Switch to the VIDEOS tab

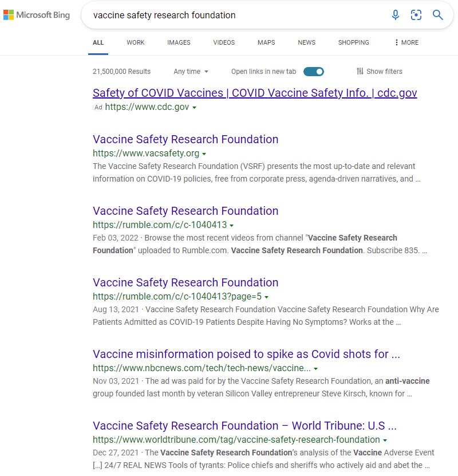(x=224, y=42)
